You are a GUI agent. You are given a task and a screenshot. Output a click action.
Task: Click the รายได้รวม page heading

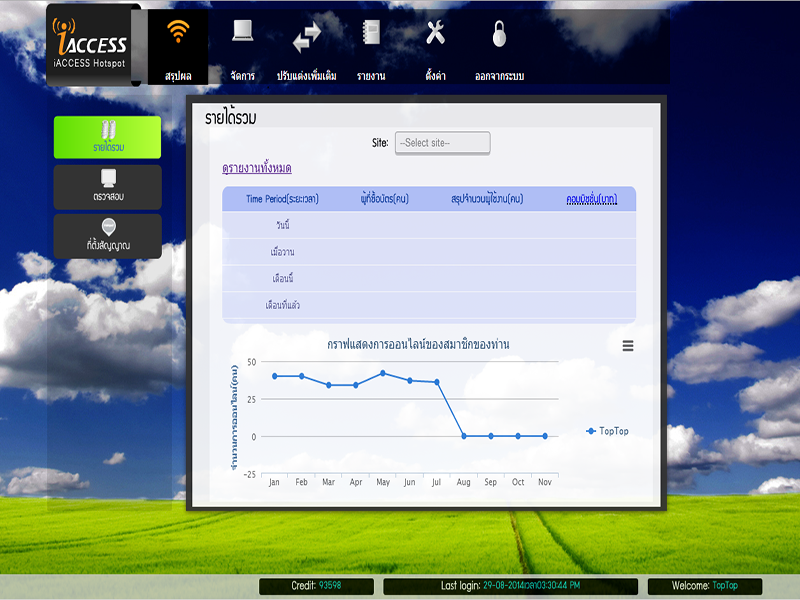pos(231,117)
